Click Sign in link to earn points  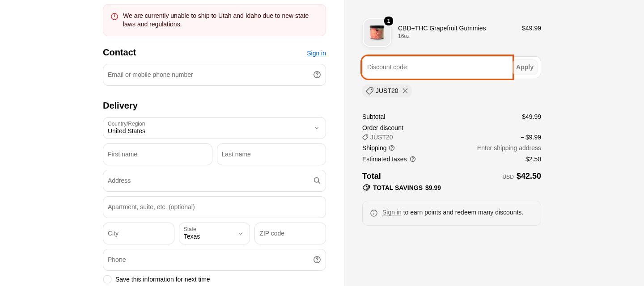(x=392, y=212)
